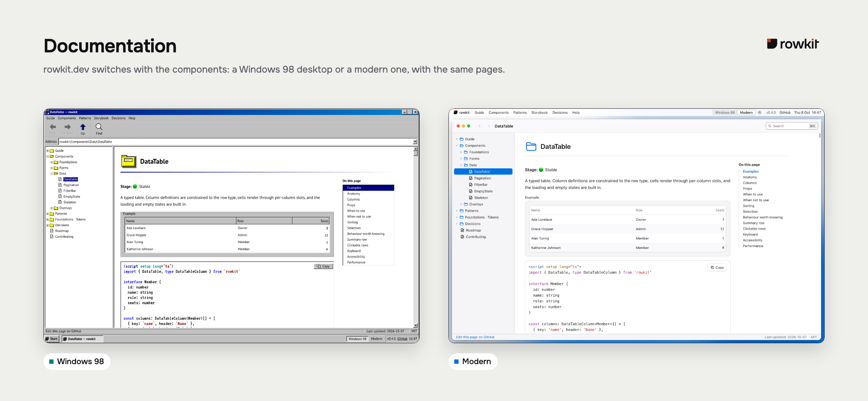Viewport: 868px width, 401px height.
Task: Open the Decisions menu in Modern top bar
Action: click(560, 113)
